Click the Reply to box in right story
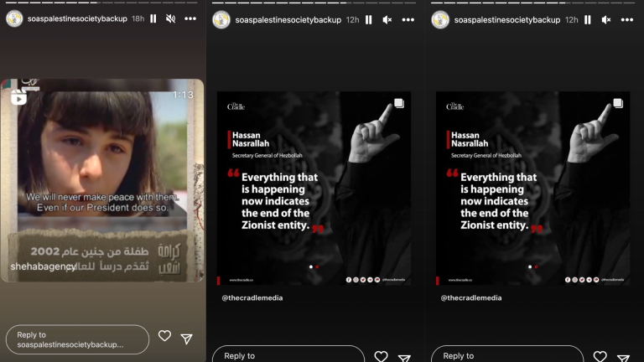Image resolution: width=644 pixels, height=362 pixels. pyautogui.click(x=507, y=355)
